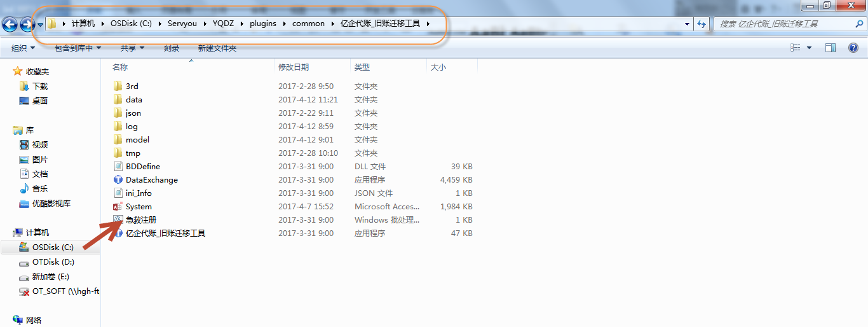This screenshot has height=327, width=868.
Task: Select the ini_Info JSON file icon
Action: [x=118, y=193]
